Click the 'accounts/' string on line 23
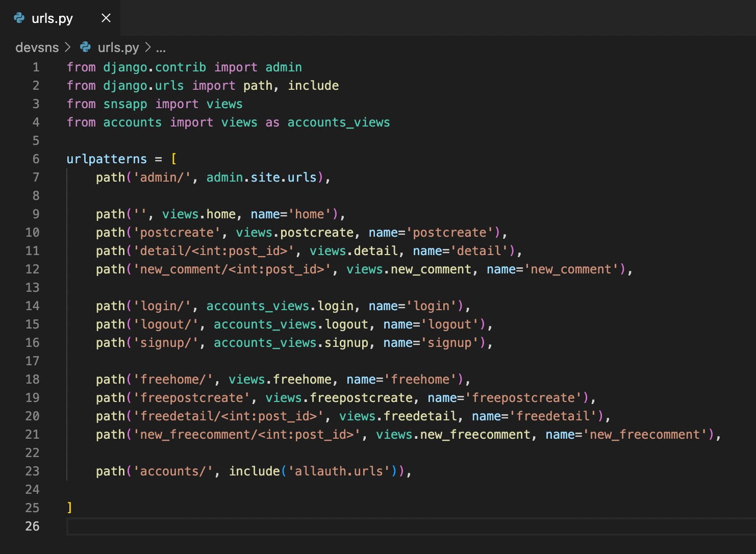The width and height of the screenshot is (756, 554). 173,471
